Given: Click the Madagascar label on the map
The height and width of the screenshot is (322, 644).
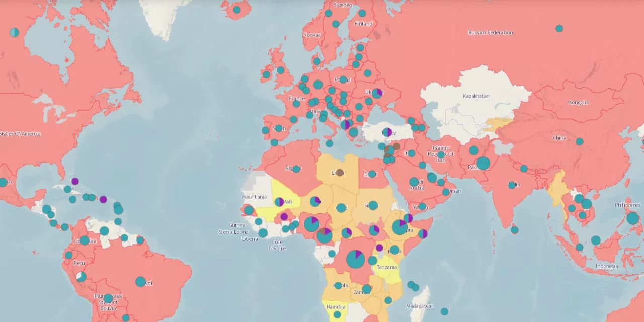Looking at the screenshot, I should pyautogui.click(x=420, y=306).
